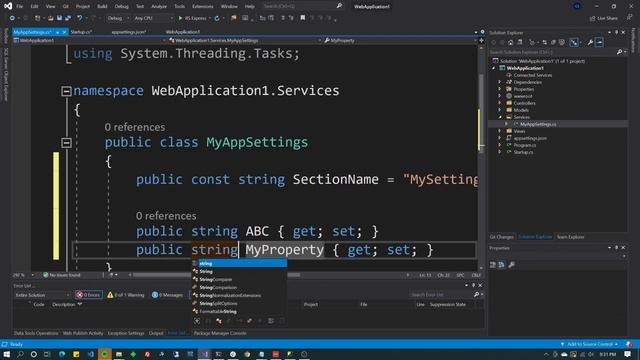Click the Save toolbar icon
This screenshot has width=640, height=360.
click(x=59, y=18)
